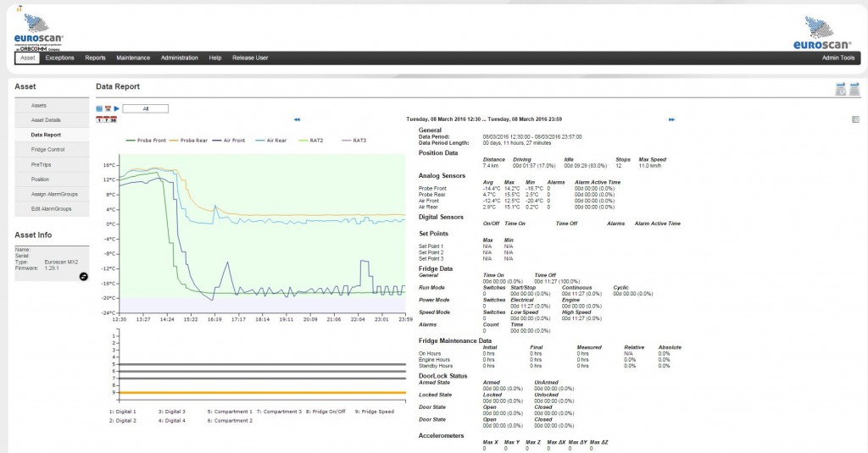Viewport: 868px width, 453px height.
Task: Open the Reports menu
Action: tap(95, 58)
